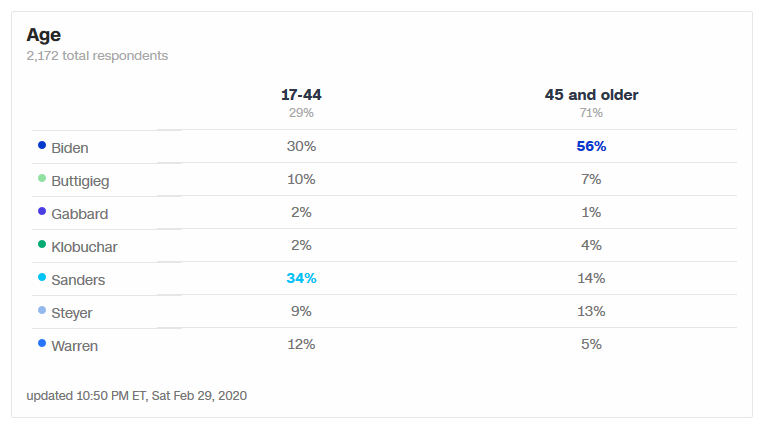The height and width of the screenshot is (432, 766).
Task: Click Sanders' highlighted 34% value
Action: coord(301,279)
